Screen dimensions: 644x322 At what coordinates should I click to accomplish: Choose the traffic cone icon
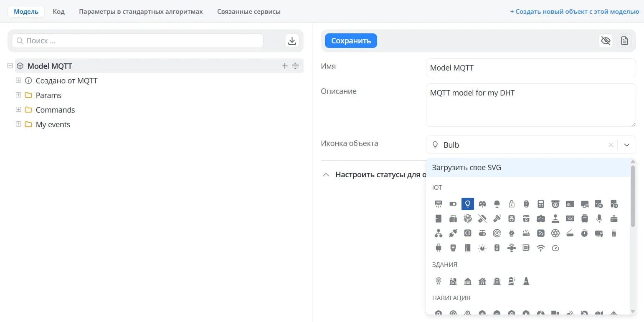coord(526,281)
